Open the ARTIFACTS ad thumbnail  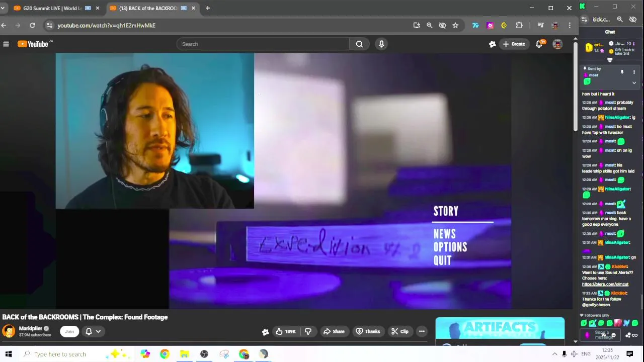[x=500, y=328]
